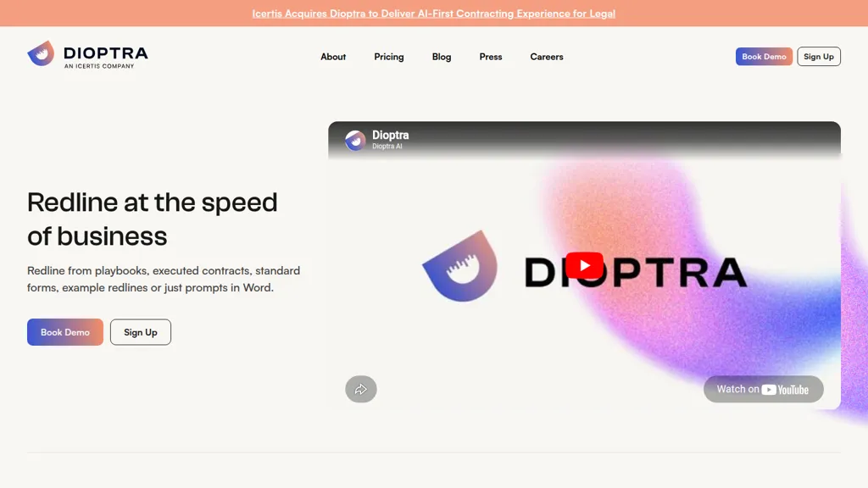Go to the About page
The height and width of the screenshot is (488, 868).
333,57
